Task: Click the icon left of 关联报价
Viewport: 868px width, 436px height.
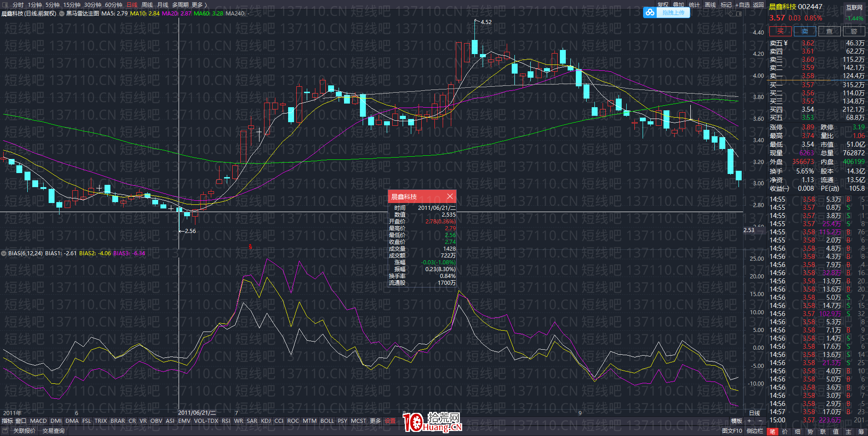Action: click(5, 431)
